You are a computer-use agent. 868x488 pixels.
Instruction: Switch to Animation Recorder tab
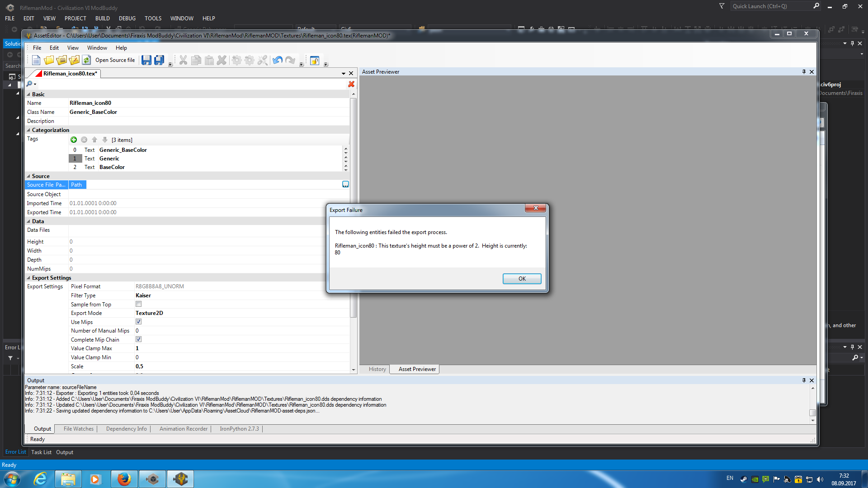pos(184,429)
